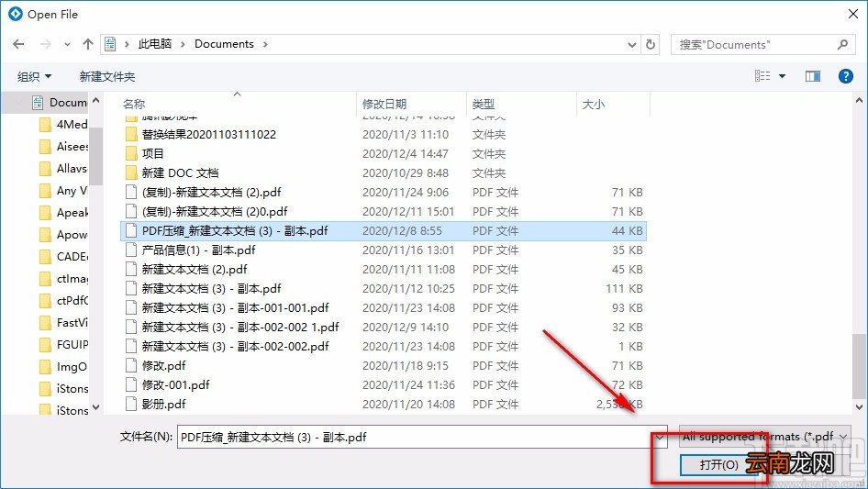Select Aisees folder in navigation tree
This screenshot has width=868, height=489.
coord(63,146)
